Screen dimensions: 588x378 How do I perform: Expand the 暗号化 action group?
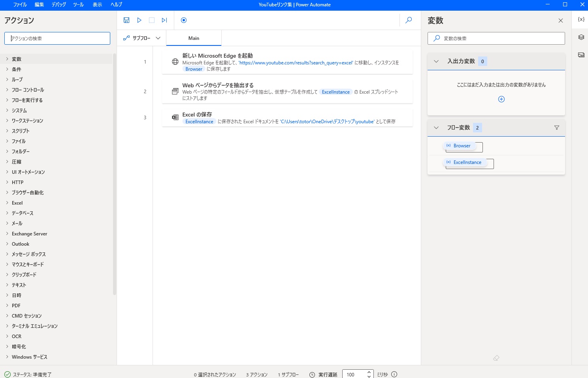coord(7,346)
